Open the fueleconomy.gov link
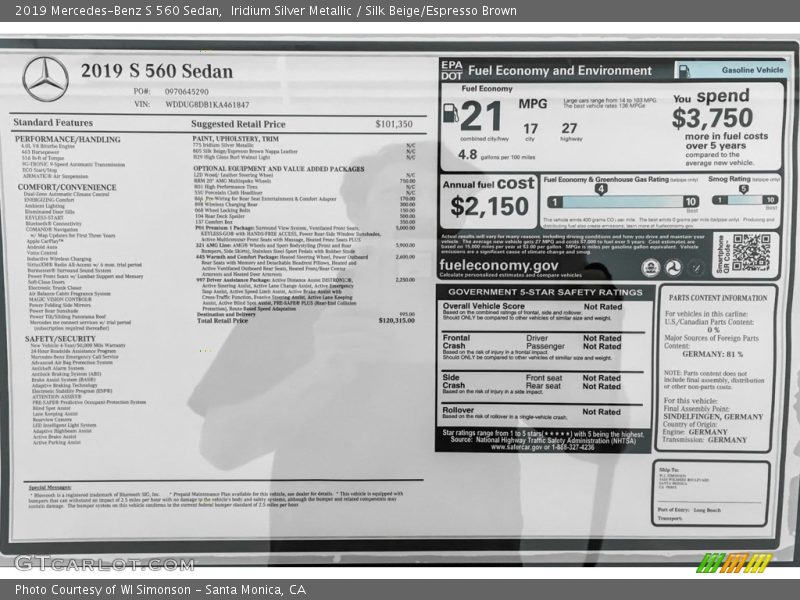The image size is (800, 600). pos(498,265)
